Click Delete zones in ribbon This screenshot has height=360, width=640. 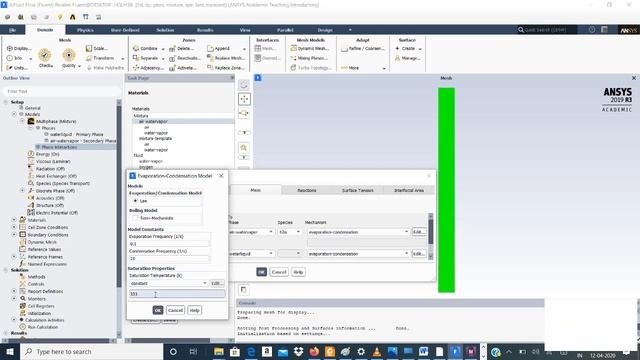click(x=182, y=48)
